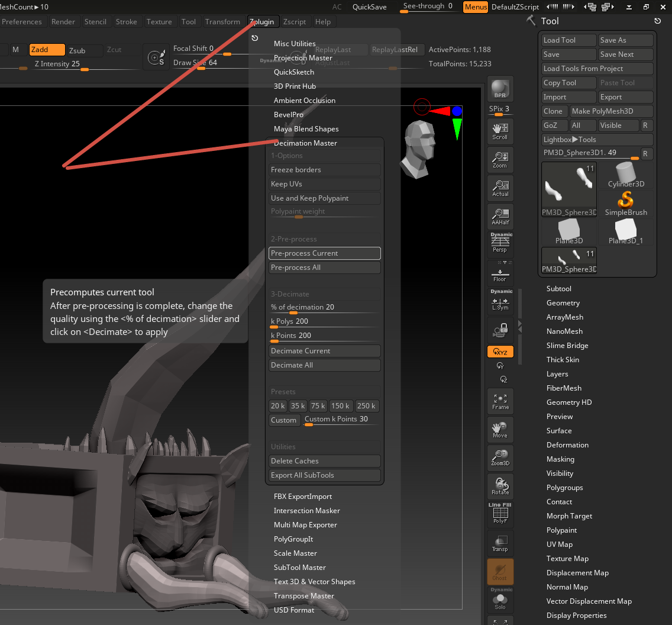Toggle Zadd sculpting mode off
This screenshot has height=625, width=672.
tap(47, 50)
